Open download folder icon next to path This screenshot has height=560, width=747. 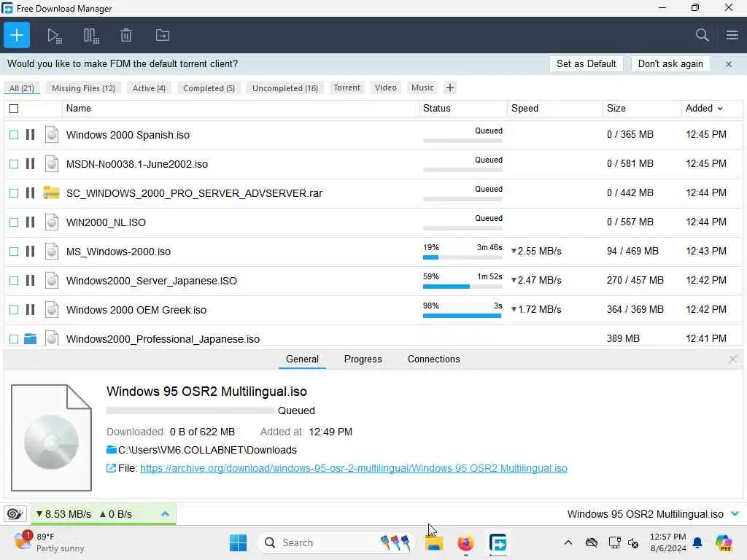(112, 450)
